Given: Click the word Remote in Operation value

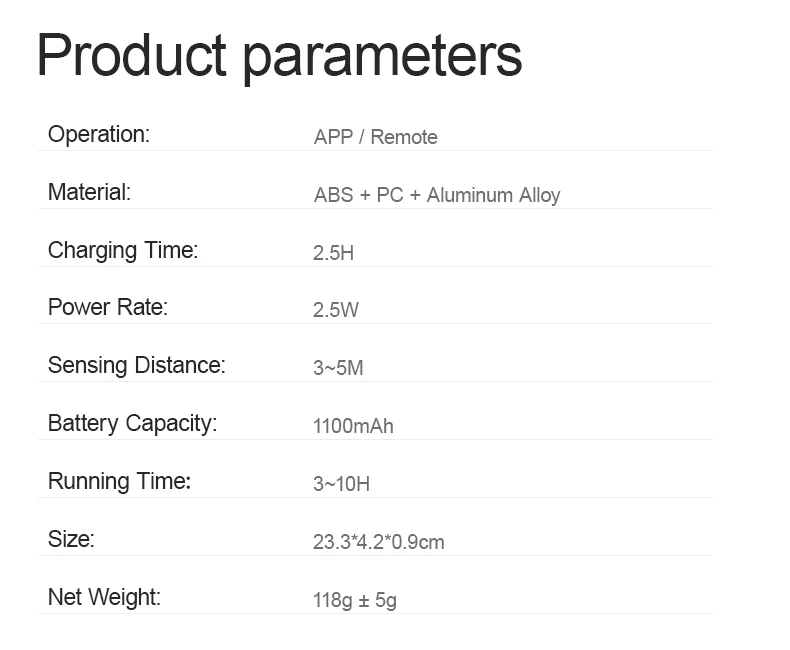Looking at the screenshot, I should [404, 137].
